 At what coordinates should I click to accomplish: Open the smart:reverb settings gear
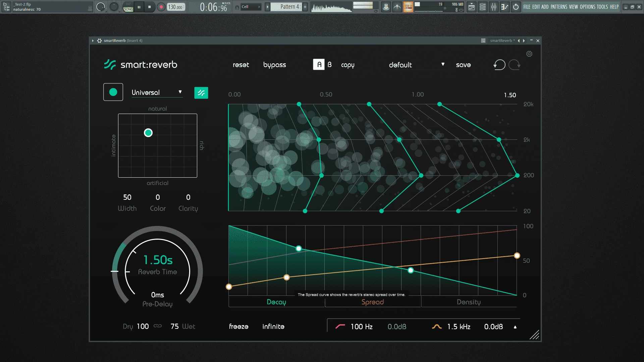(529, 54)
